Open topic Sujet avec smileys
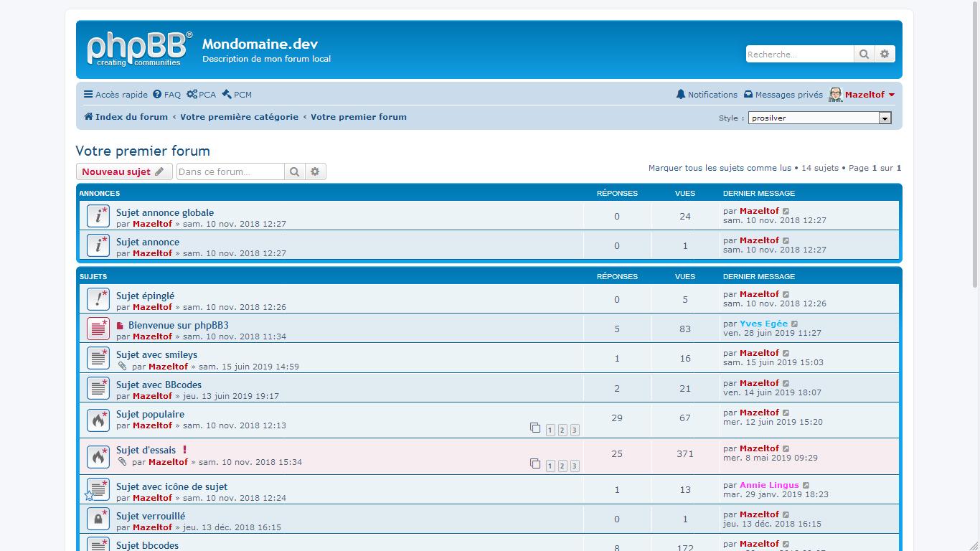 tap(156, 354)
